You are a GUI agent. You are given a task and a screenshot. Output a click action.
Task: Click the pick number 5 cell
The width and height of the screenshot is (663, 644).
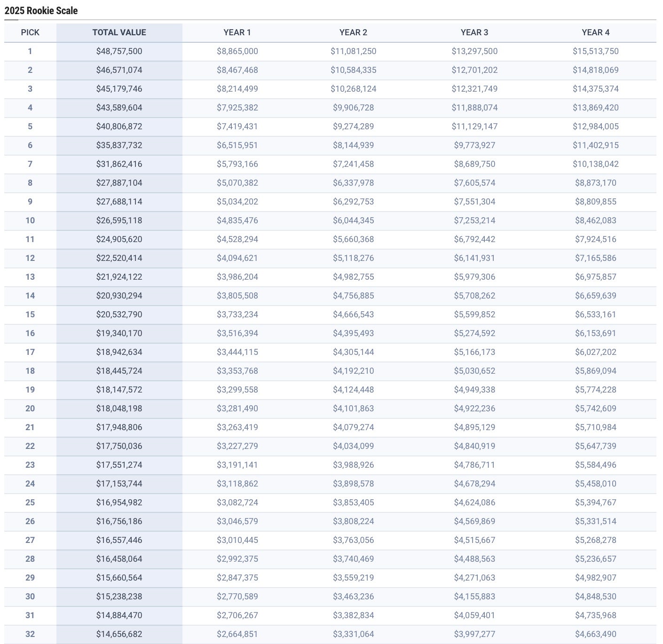30,126
